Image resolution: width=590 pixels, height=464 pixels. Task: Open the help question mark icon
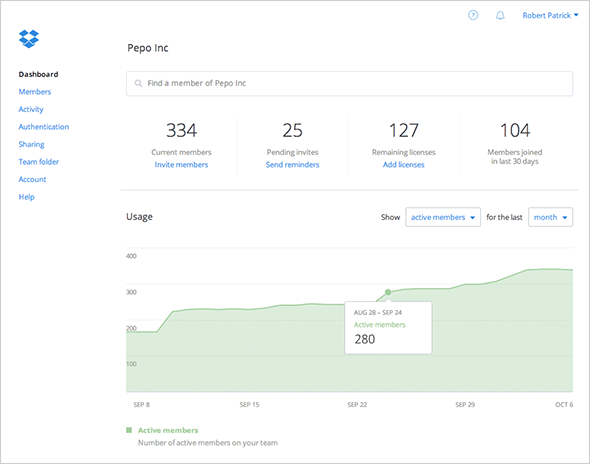(x=473, y=15)
